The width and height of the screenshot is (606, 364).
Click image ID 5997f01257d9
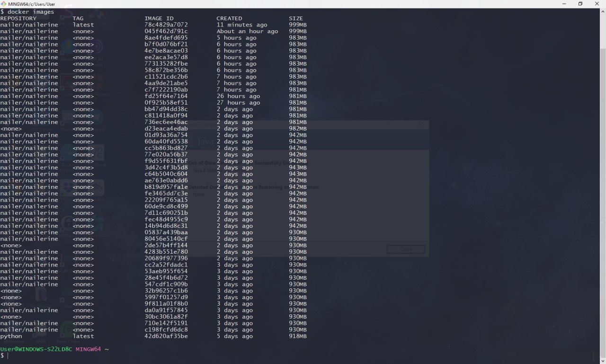166,297
